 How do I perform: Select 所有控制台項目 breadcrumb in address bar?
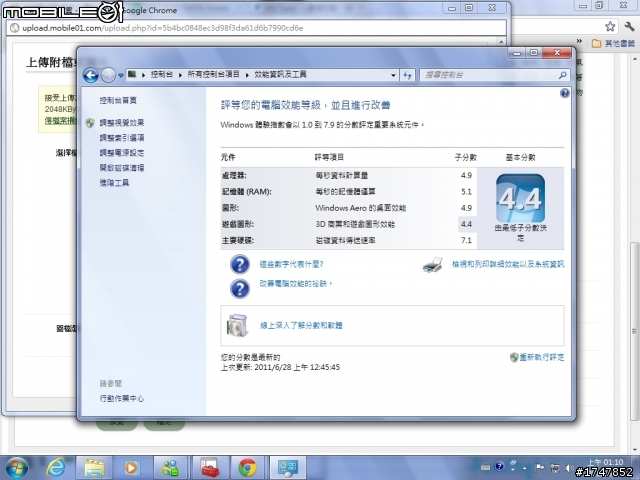[213, 74]
